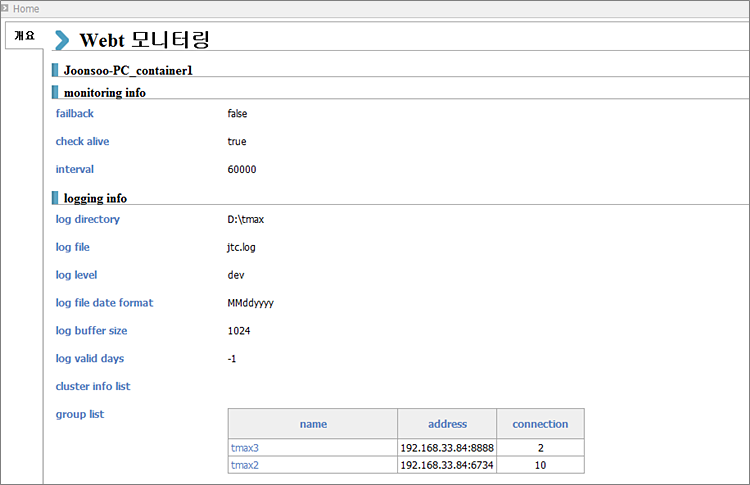The image size is (750, 485).
Task: Click the log file date format label
Action: [104, 303]
